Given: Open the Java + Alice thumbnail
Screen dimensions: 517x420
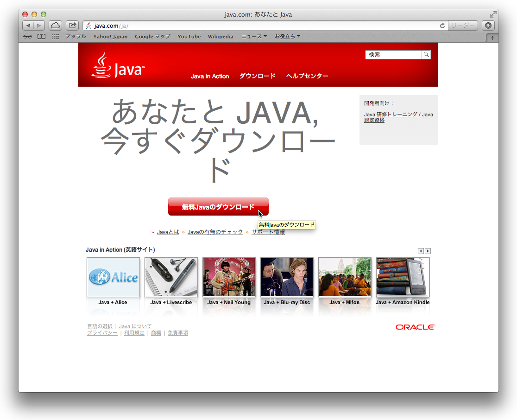Looking at the screenshot, I should click(113, 277).
